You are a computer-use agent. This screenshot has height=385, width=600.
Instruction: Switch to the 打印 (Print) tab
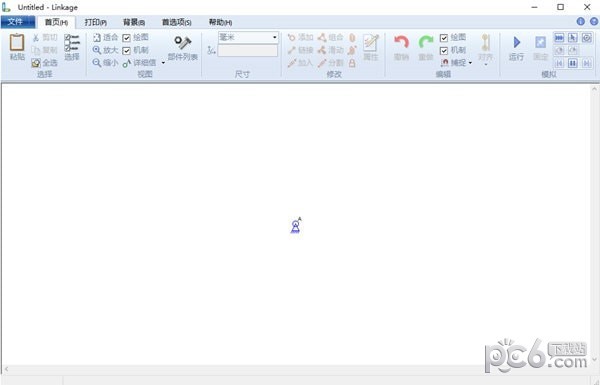coord(95,22)
